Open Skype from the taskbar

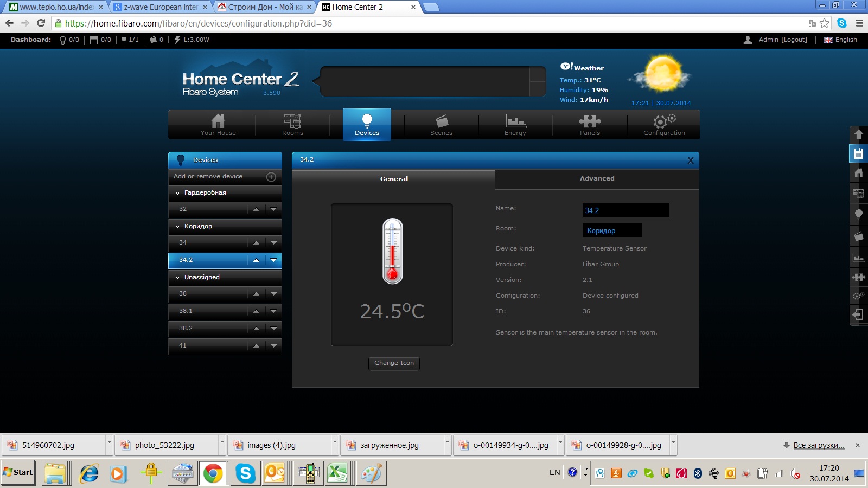tap(245, 473)
